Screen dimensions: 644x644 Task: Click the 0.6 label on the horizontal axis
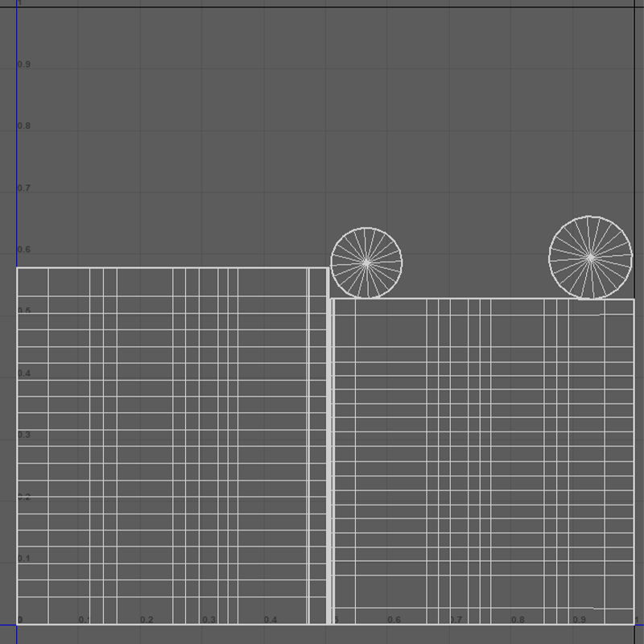click(394, 619)
